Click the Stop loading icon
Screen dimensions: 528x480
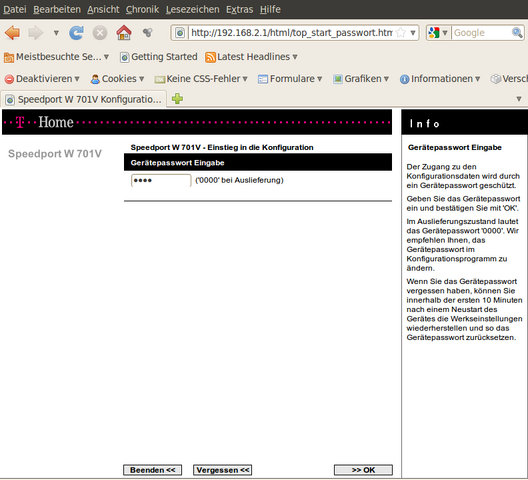(100, 33)
